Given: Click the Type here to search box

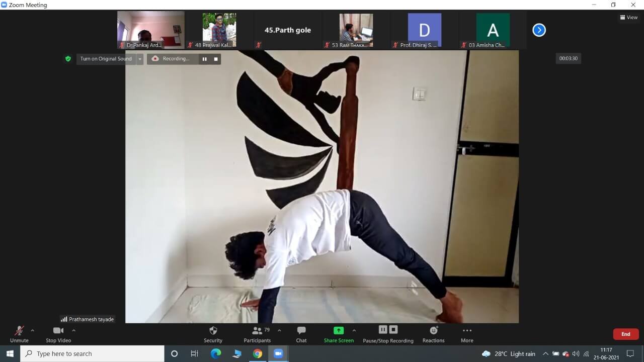Looking at the screenshot, I should pos(92,353).
